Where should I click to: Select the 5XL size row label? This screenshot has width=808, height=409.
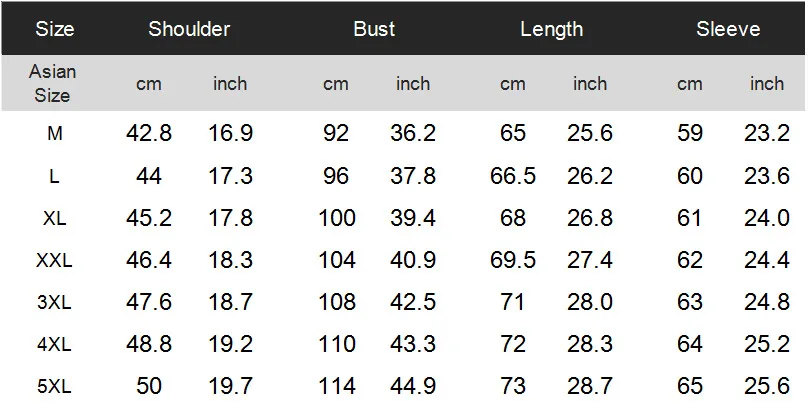click(x=54, y=386)
